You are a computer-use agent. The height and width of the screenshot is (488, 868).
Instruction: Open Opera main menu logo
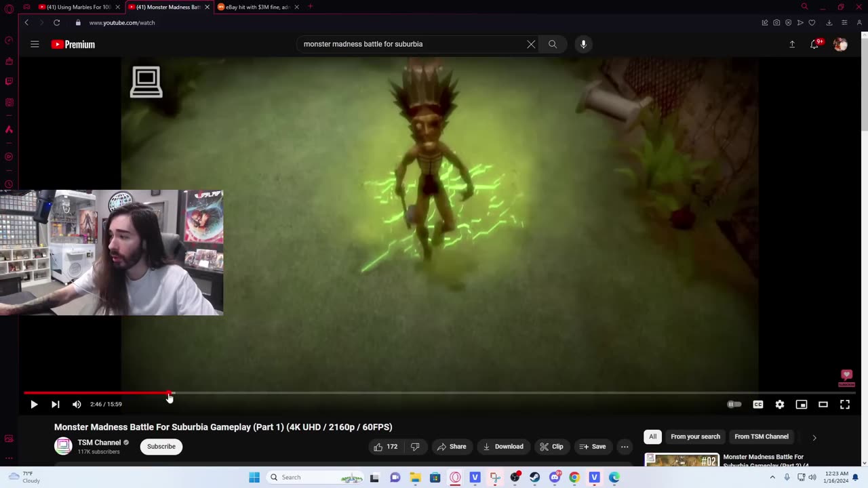click(x=9, y=8)
